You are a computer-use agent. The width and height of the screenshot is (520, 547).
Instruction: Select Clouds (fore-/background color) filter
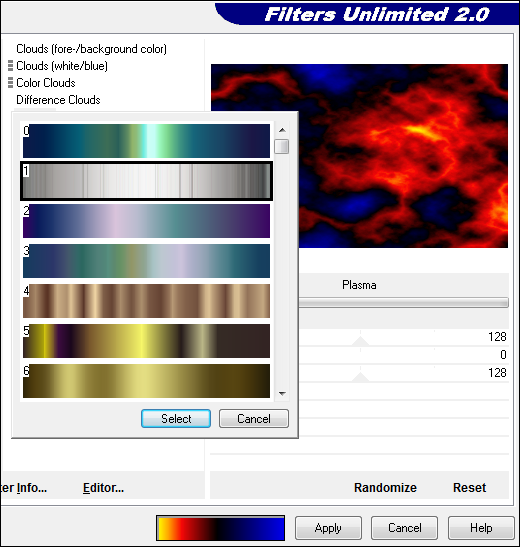pos(91,49)
